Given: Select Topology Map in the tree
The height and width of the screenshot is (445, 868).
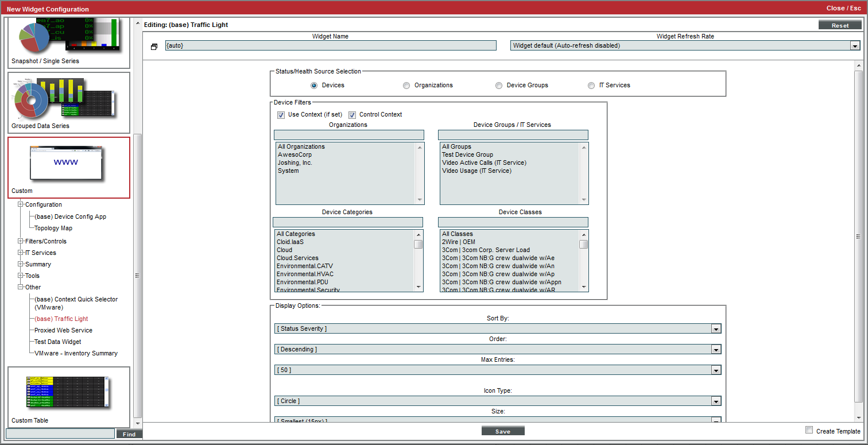Looking at the screenshot, I should point(53,228).
